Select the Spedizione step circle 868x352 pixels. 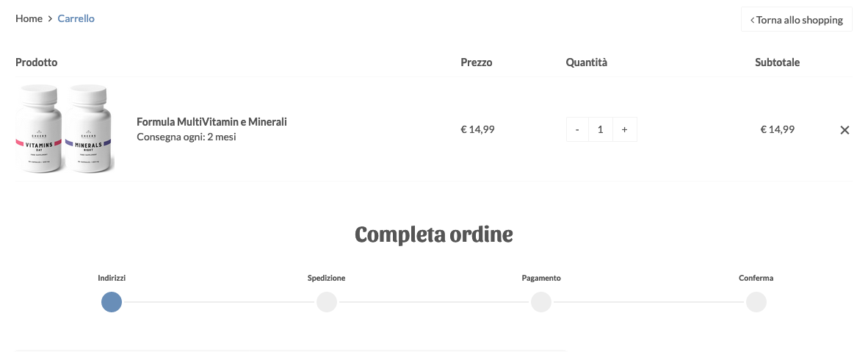(x=327, y=302)
